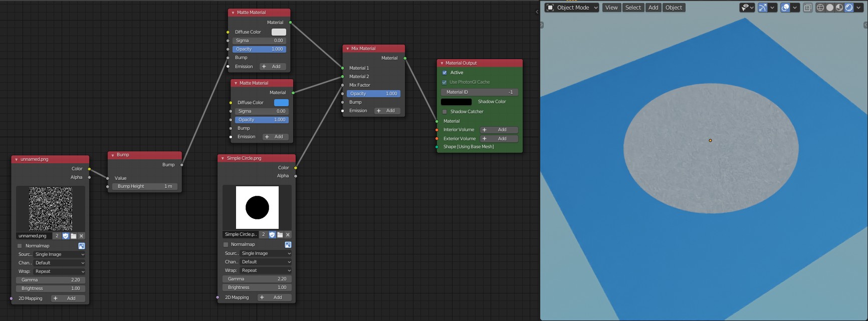Screen dimensions: 868x321
Task: Toggle viewport overlays button
Action: click(x=785, y=8)
